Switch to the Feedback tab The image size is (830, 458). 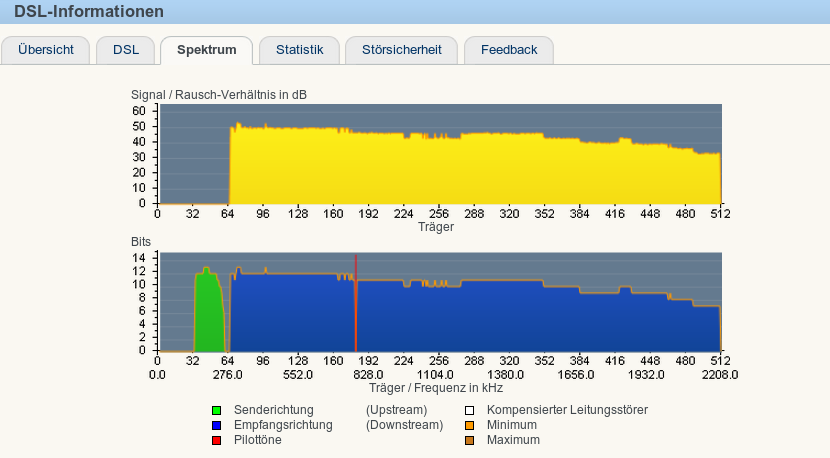click(x=508, y=50)
